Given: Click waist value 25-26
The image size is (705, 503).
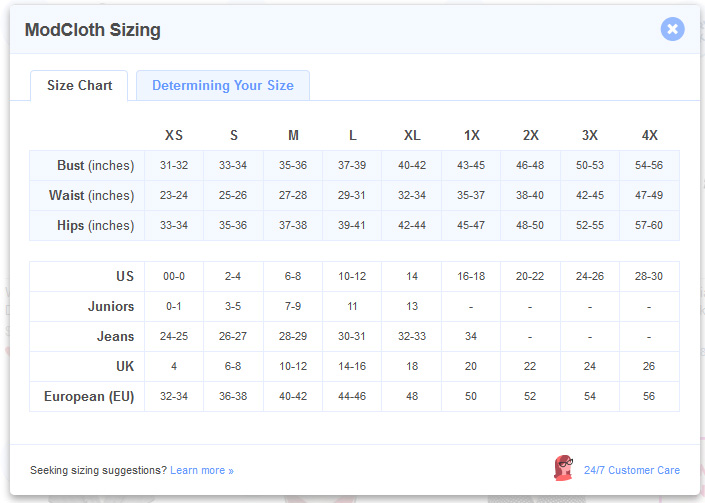Looking at the screenshot, I should click(x=233, y=196).
